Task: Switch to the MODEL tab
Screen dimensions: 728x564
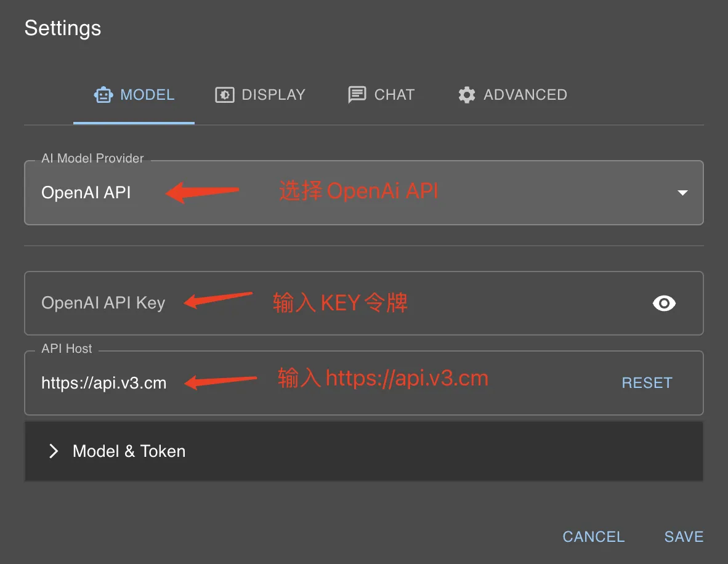Action: (134, 95)
